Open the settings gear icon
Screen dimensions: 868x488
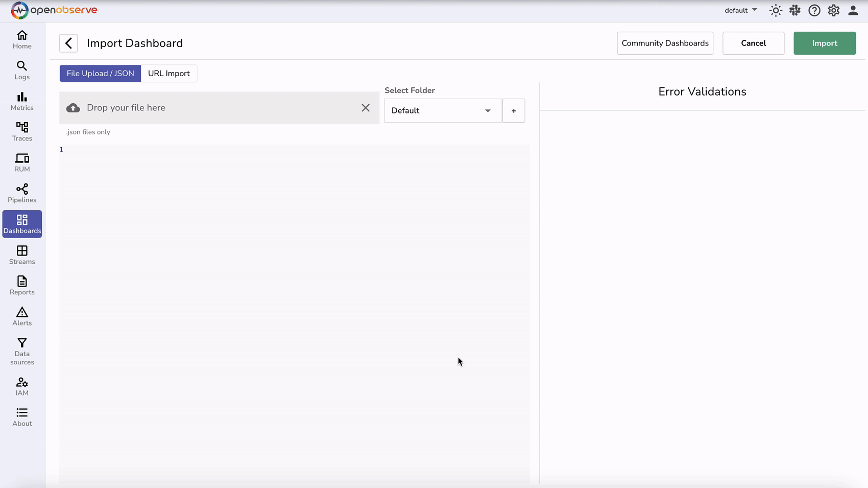point(834,10)
